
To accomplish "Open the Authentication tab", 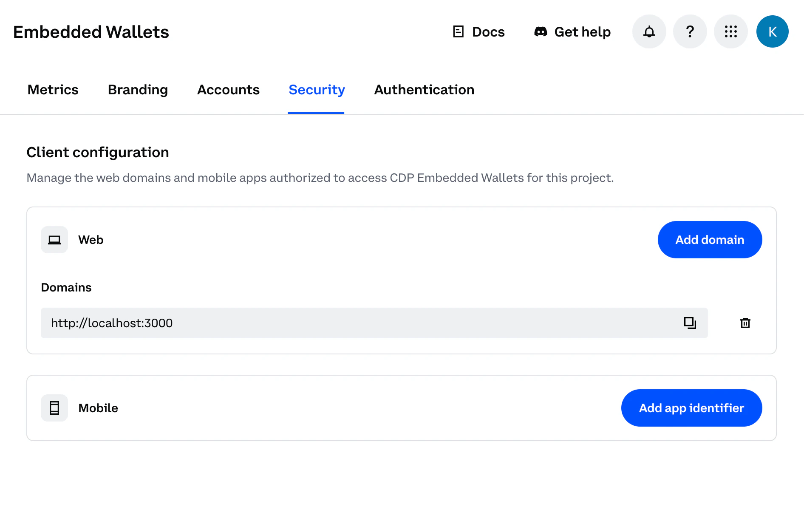I will (424, 90).
